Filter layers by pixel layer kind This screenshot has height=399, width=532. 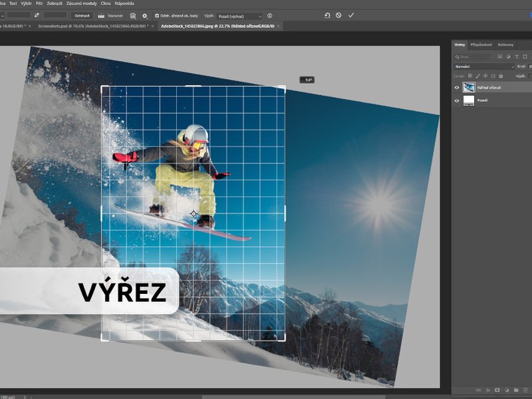coord(499,57)
